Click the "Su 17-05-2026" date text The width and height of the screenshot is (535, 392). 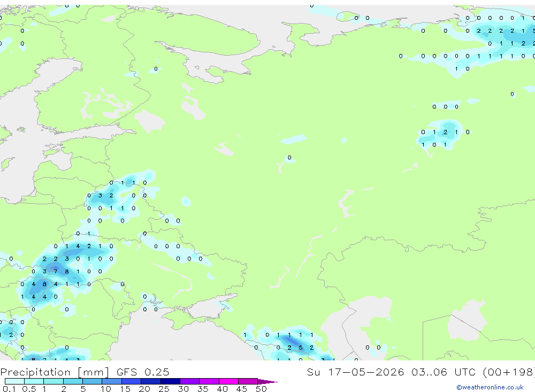point(355,372)
